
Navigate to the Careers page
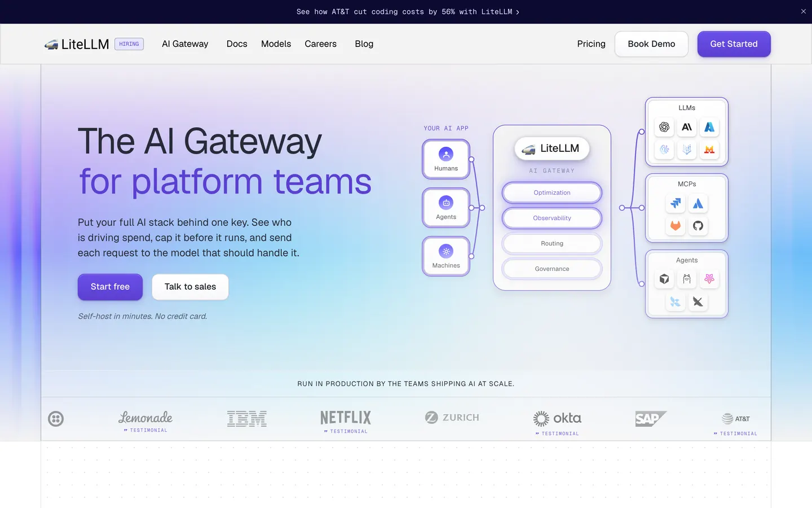[321, 44]
